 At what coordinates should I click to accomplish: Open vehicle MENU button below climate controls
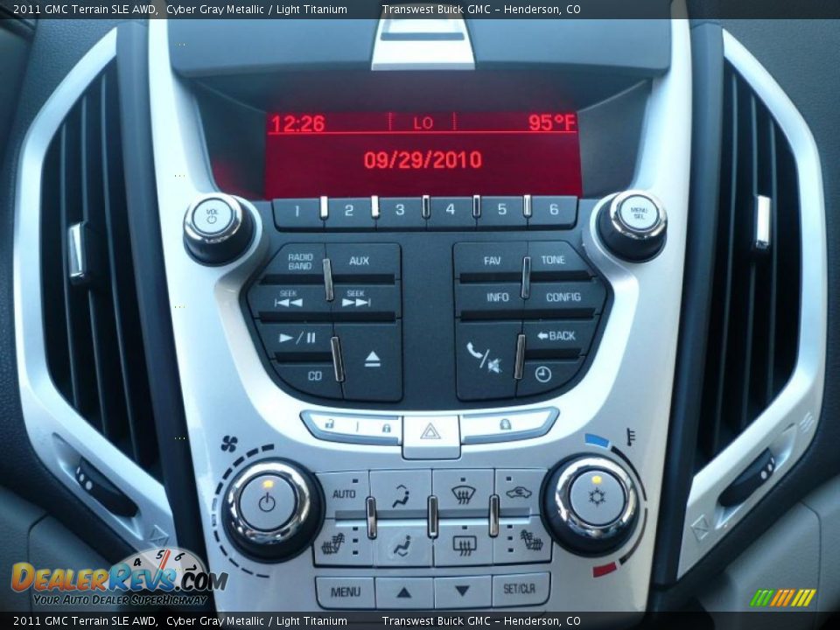[x=346, y=592]
